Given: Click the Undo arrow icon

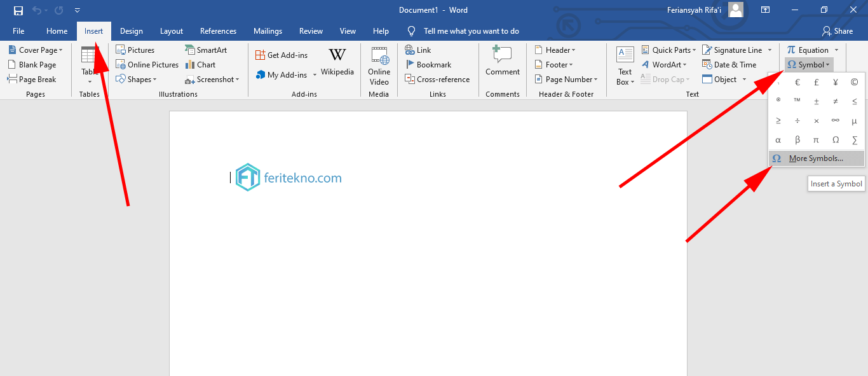Looking at the screenshot, I should pos(37,10).
